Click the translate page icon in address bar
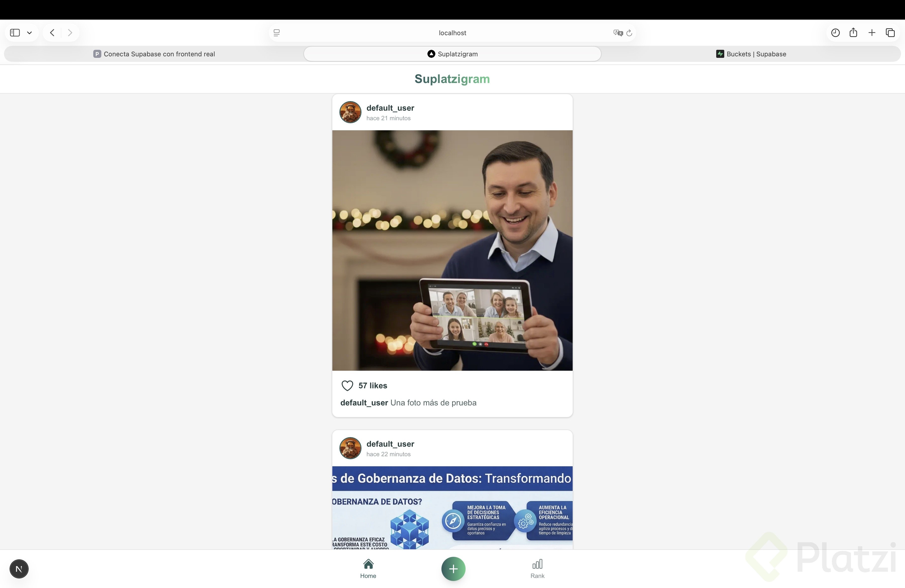This screenshot has height=588, width=905. 618,33
